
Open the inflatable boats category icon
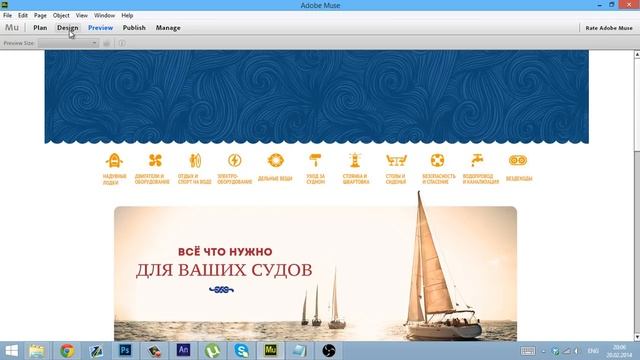pos(114,160)
